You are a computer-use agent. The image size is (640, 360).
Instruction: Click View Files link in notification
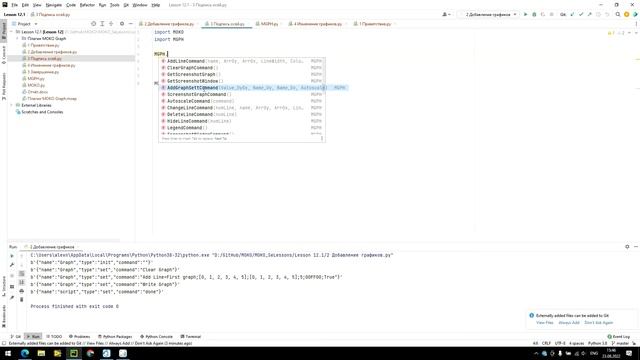544,322
